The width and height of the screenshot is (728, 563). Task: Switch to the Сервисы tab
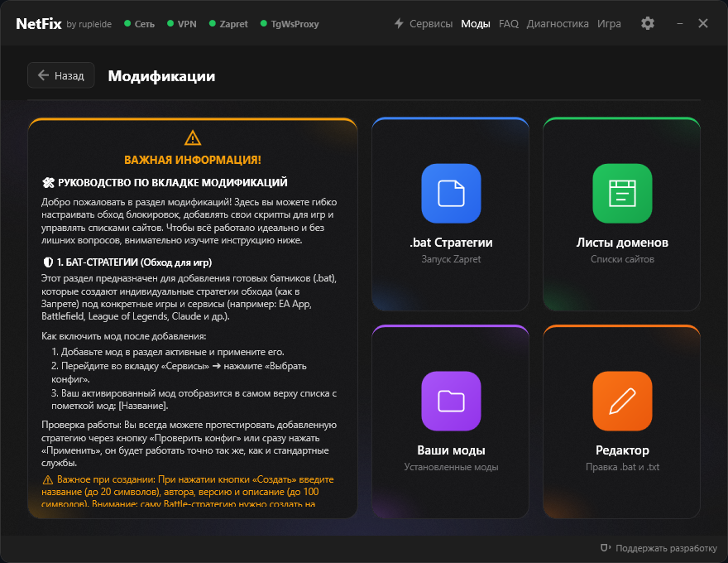(430, 24)
